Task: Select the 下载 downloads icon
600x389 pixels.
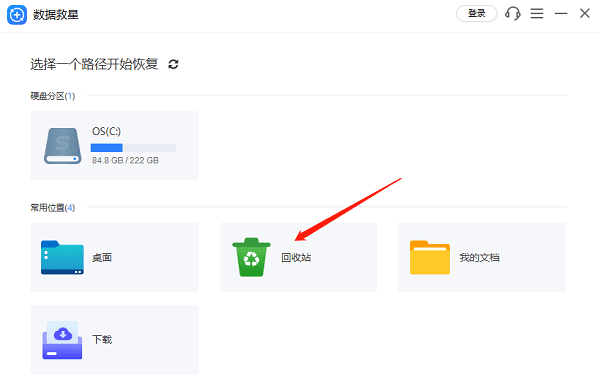Action: (62, 340)
